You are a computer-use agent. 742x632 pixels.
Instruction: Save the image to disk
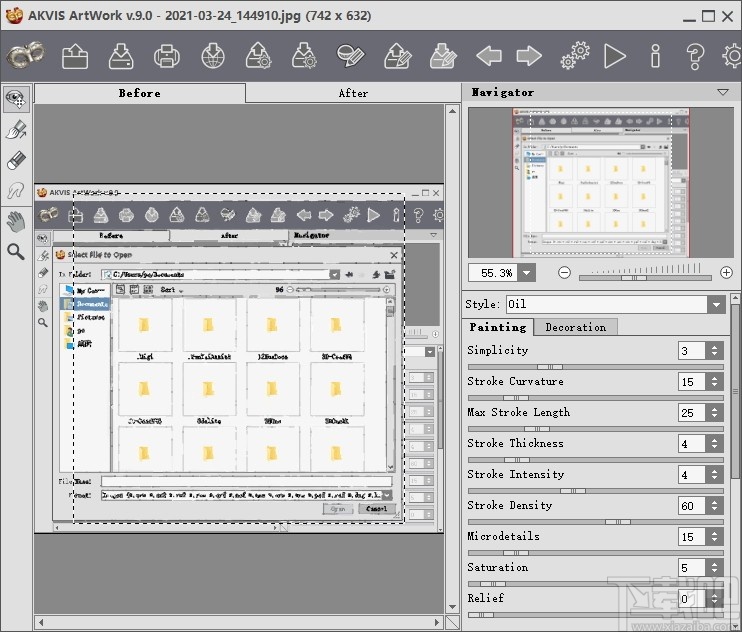121,56
